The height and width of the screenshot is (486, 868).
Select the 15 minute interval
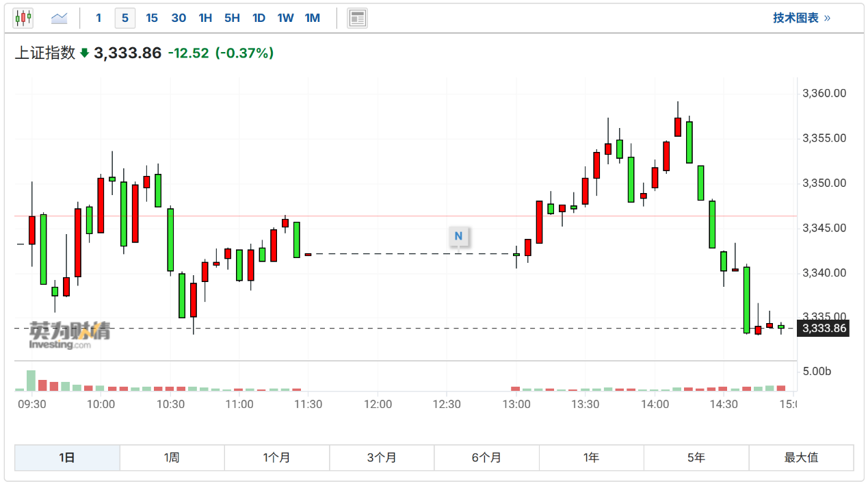click(x=152, y=18)
